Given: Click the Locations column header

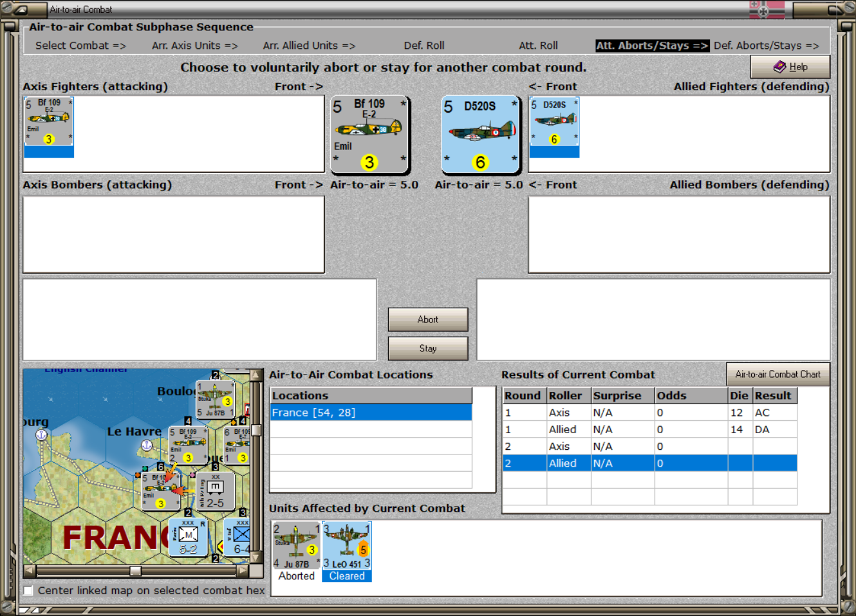Looking at the screenshot, I should coord(371,396).
